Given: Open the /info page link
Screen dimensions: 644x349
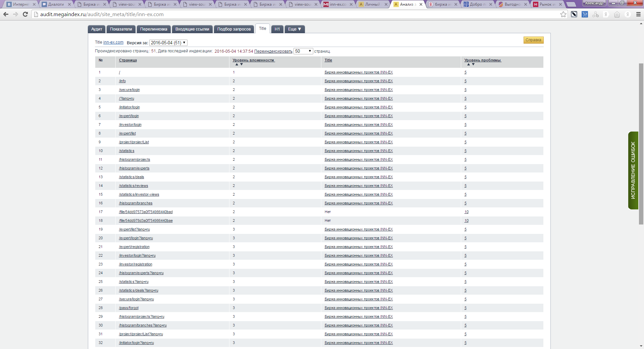Looking at the screenshot, I should pos(122,81).
